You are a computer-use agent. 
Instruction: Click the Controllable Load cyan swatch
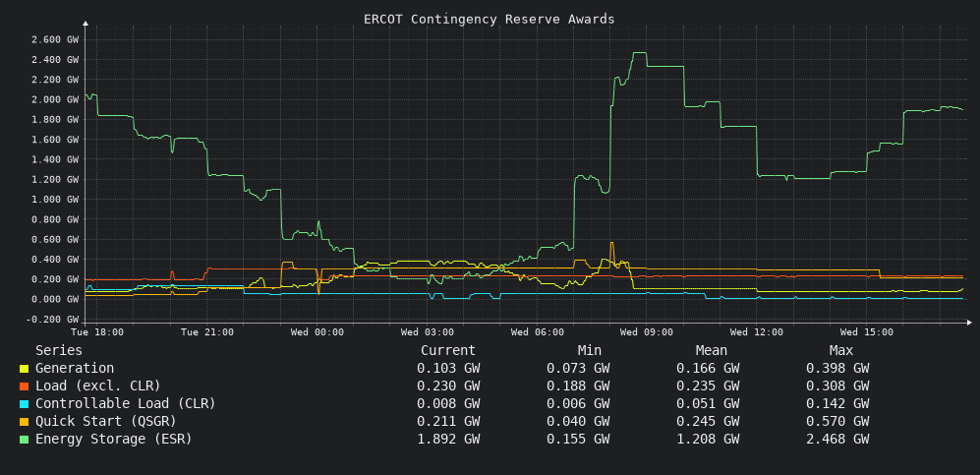(x=24, y=404)
